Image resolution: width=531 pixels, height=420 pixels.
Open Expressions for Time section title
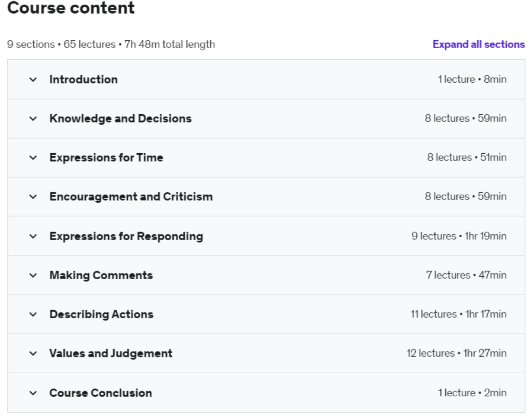[107, 157]
